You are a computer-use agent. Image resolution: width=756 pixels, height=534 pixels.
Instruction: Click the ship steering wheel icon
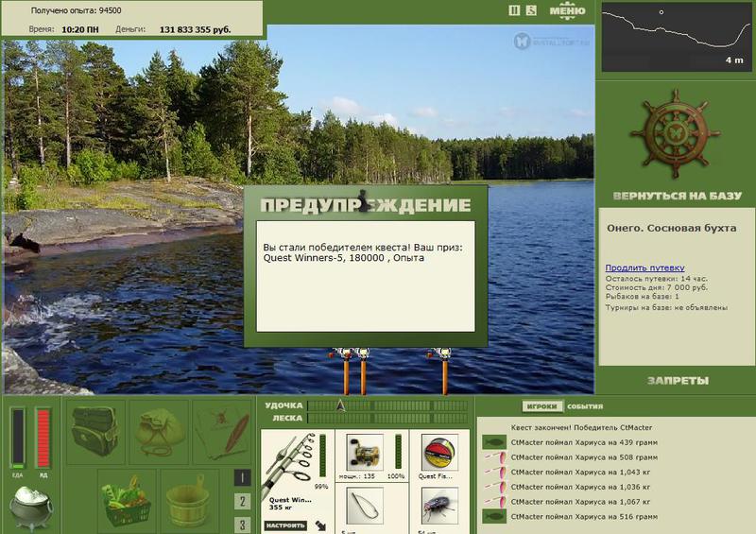pos(675,133)
